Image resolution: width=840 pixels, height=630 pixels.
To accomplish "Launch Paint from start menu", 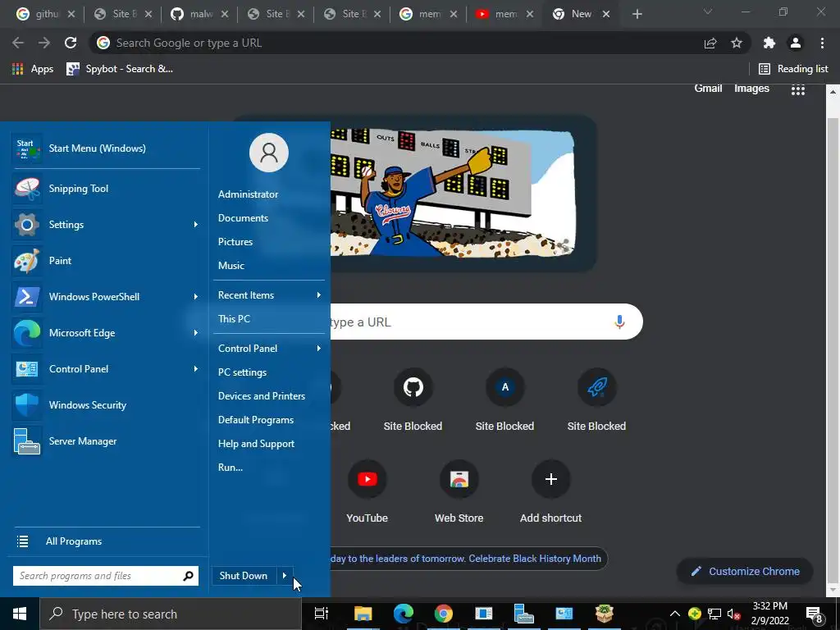I will 60,260.
